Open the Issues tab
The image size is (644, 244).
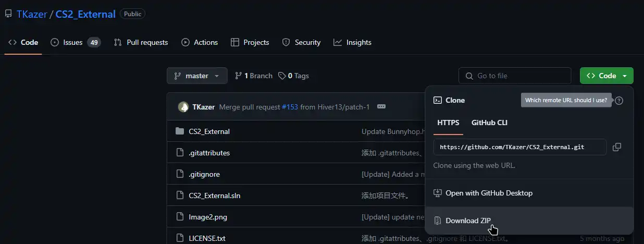click(x=76, y=42)
